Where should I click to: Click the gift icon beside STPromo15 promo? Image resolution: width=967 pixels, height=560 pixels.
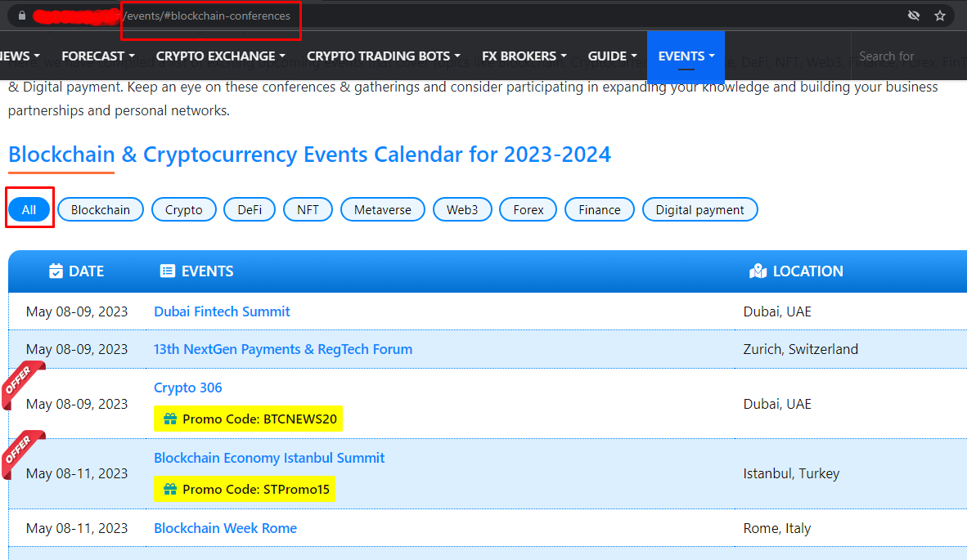(x=170, y=489)
